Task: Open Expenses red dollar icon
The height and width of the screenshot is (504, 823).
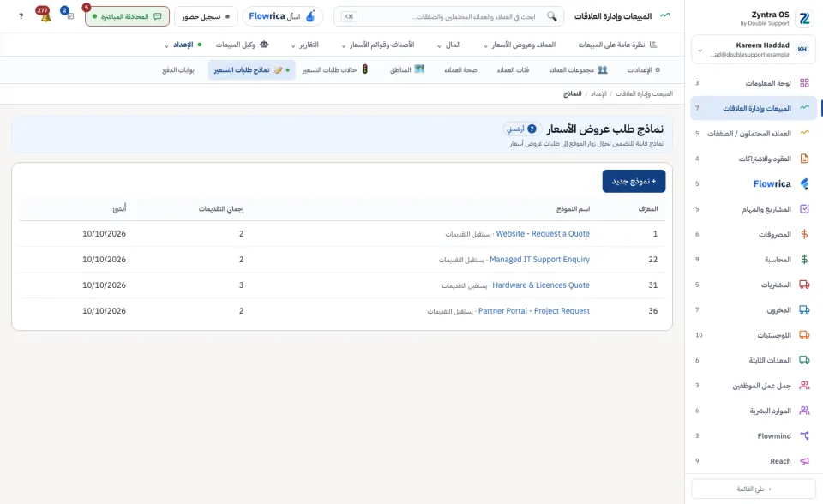Action: coord(804,234)
